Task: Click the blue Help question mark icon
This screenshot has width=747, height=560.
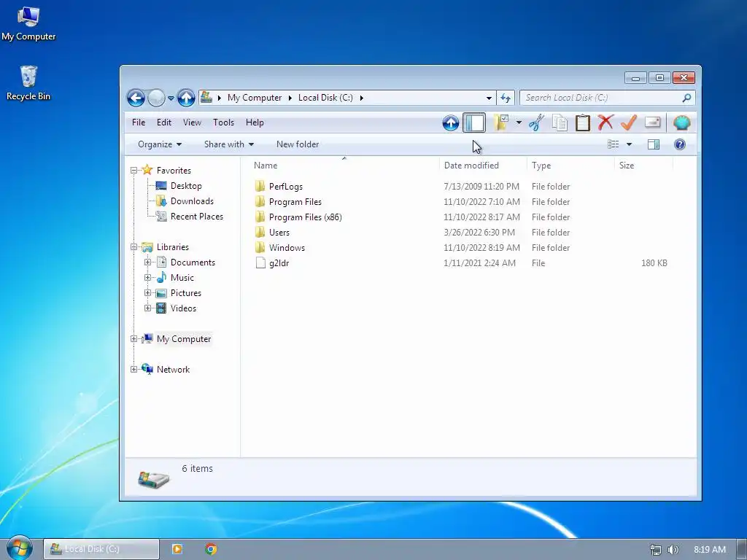Action: coord(680,144)
